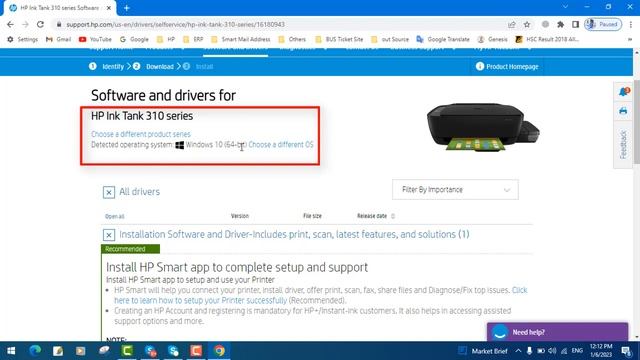Screen dimensions: 640x360
Task: Open the notifications bell on the sidebar
Action: coord(624,92)
